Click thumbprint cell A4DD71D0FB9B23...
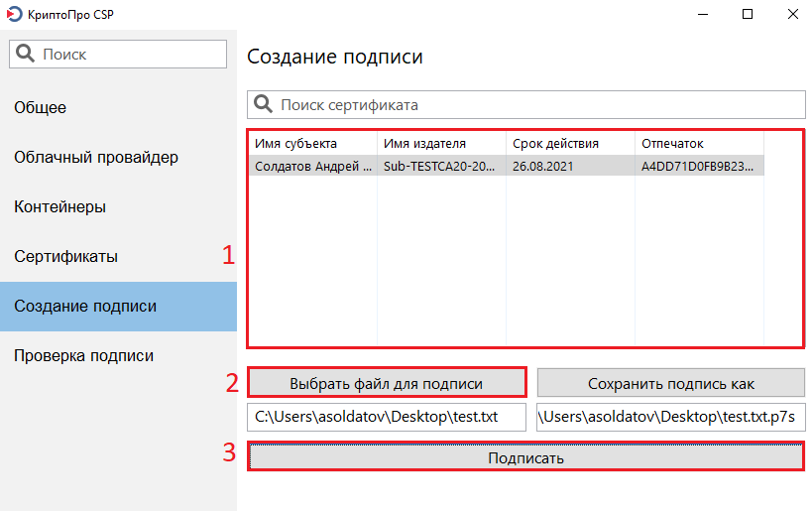The height and width of the screenshot is (511, 812). [x=700, y=166]
